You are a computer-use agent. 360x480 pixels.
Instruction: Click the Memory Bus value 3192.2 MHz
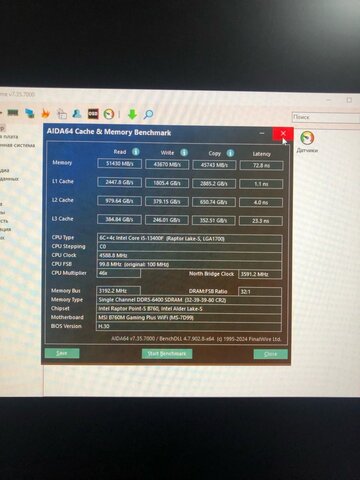point(118,291)
